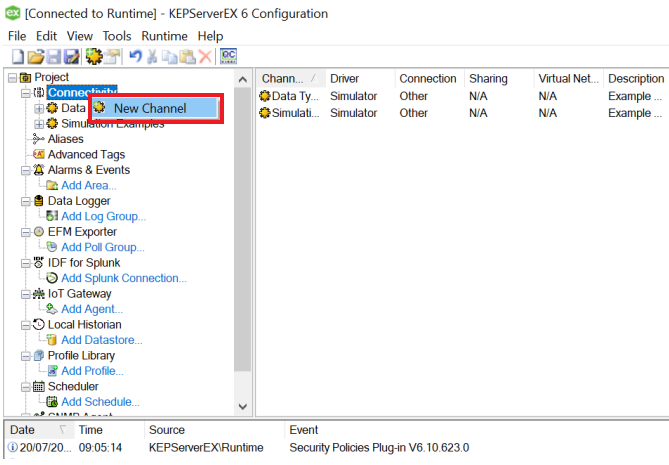Collapse the Alarms & Events node

26,170
